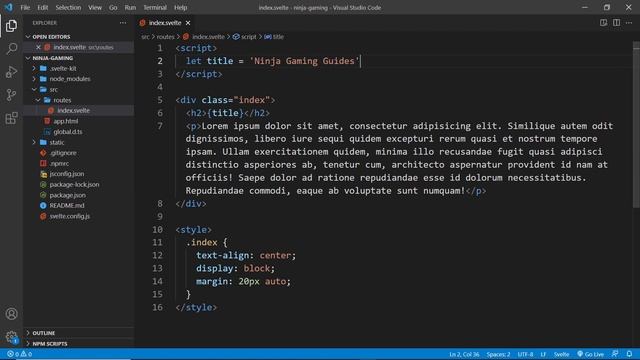
Task: Open the View menu
Action: click(95, 7)
